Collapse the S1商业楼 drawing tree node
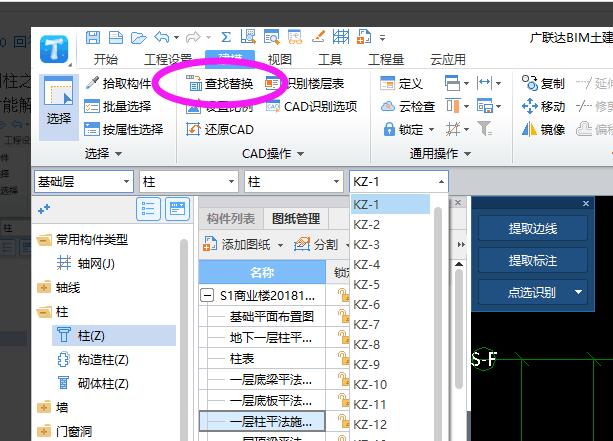Viewport: 613px width, 441px height. click(206, 295)
